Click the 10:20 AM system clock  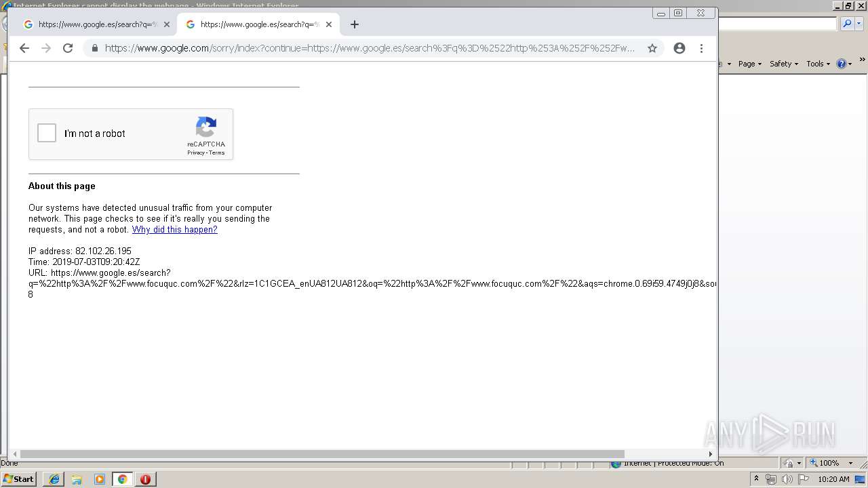[833, 479]
